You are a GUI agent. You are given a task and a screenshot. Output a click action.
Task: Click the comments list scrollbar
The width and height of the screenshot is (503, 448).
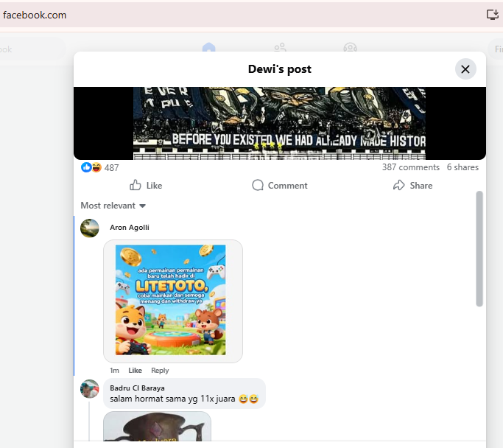tap(479, 249)
